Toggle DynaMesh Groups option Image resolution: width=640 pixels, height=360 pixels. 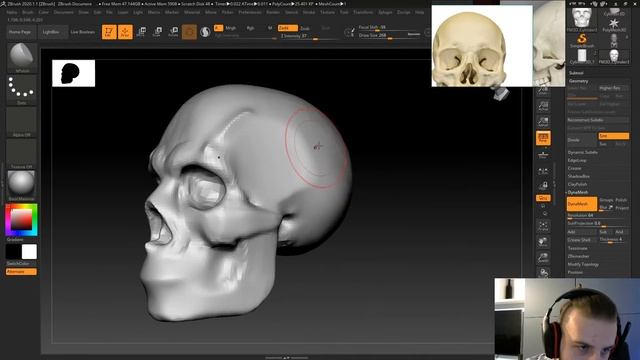(x=606, y=200)
